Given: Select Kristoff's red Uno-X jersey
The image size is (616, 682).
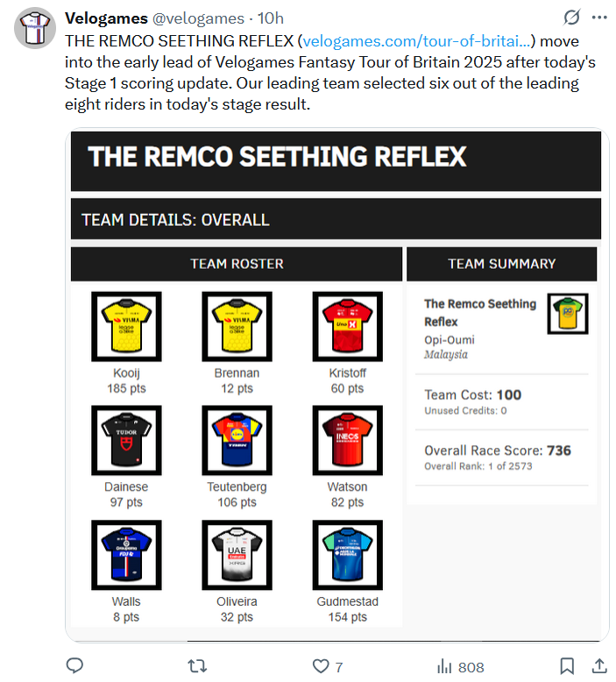Looking at the screenshot, I should pos(348,326).
